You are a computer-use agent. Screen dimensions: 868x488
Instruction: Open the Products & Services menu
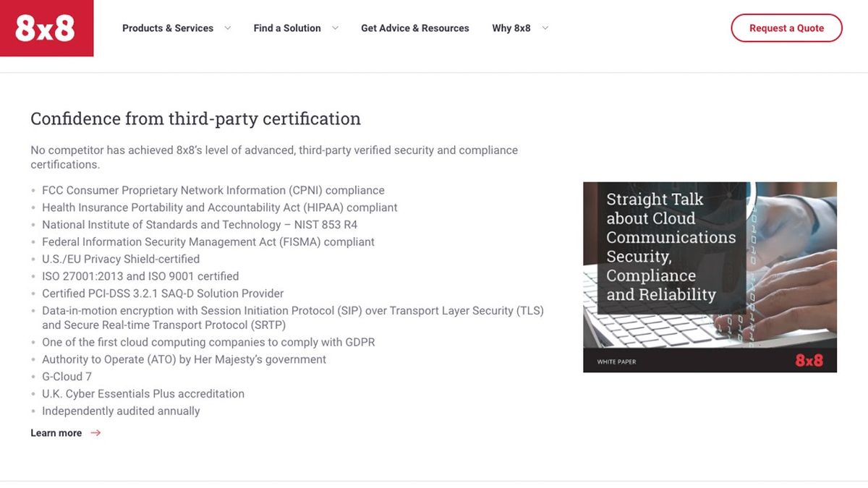pos(168,28)
